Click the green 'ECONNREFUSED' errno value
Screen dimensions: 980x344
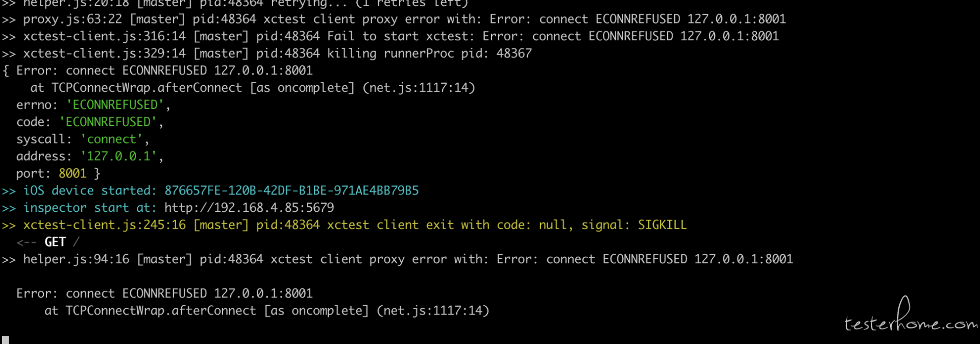pos(115,105)
